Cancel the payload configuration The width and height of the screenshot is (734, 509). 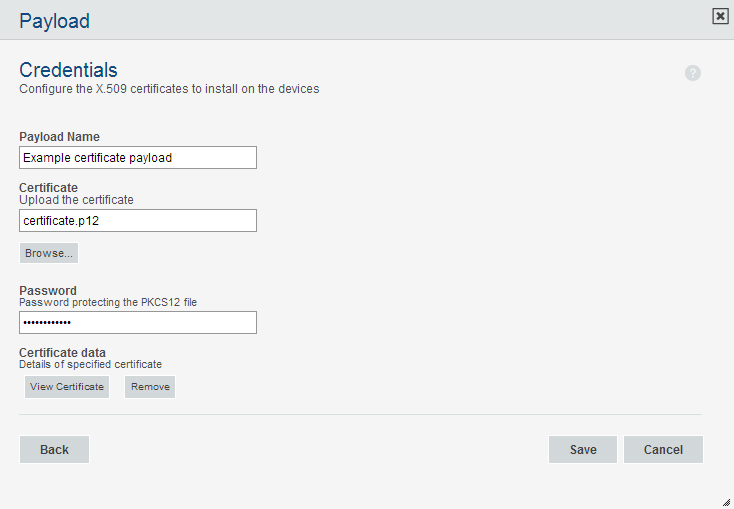pyautogui.click(x=663, y=450)
